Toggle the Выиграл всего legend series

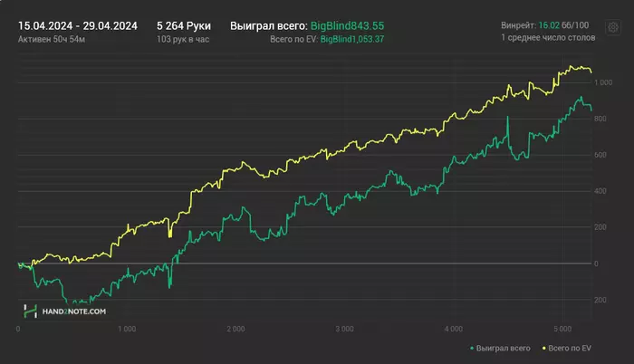(x=502, y=348)
